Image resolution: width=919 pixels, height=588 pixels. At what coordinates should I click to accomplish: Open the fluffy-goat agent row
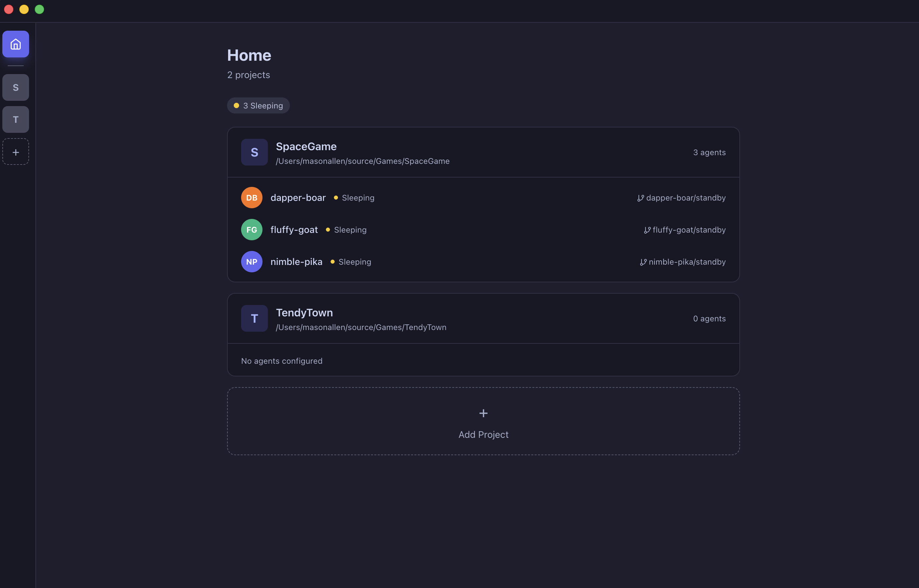294,230
